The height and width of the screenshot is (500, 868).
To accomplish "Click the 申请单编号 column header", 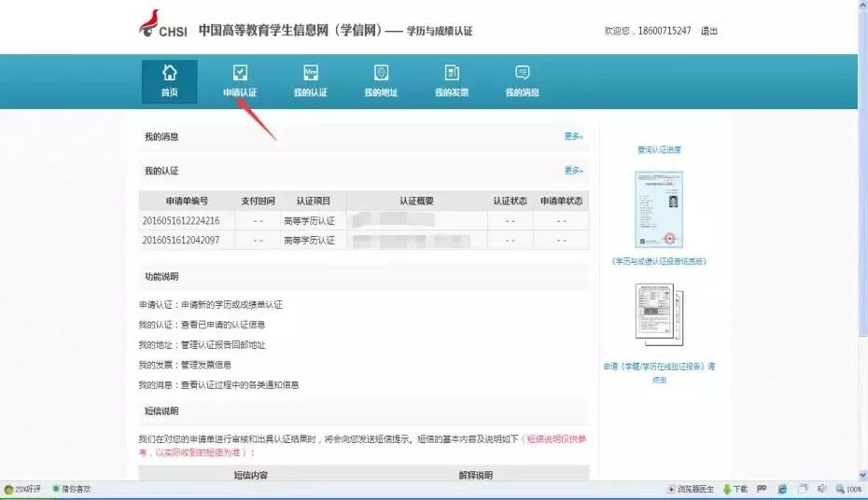I will tap(187, 201).
